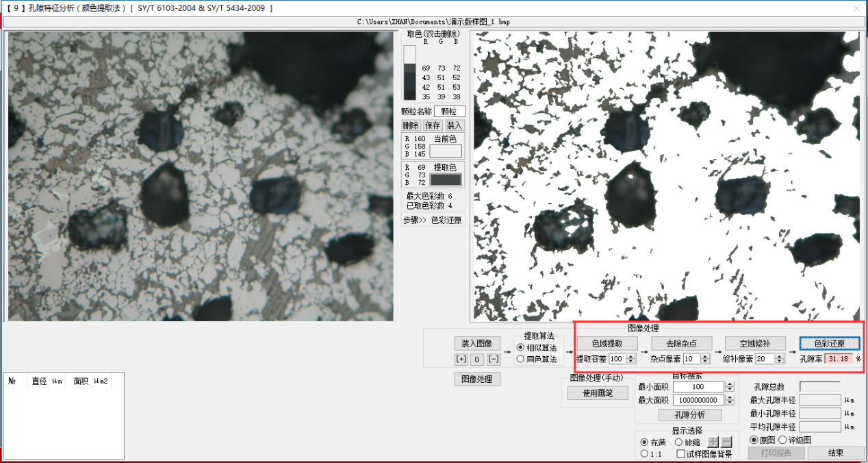868x463 pixels.
Task: Adjust the 修补像素 spinner arrows
Action: (x=779, y=359)
